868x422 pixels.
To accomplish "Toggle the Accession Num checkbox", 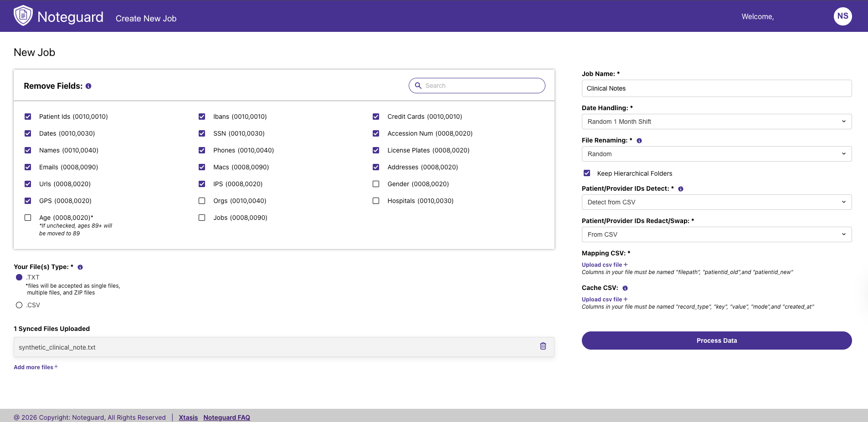I will pyautogui.click(x=376, y=133).
